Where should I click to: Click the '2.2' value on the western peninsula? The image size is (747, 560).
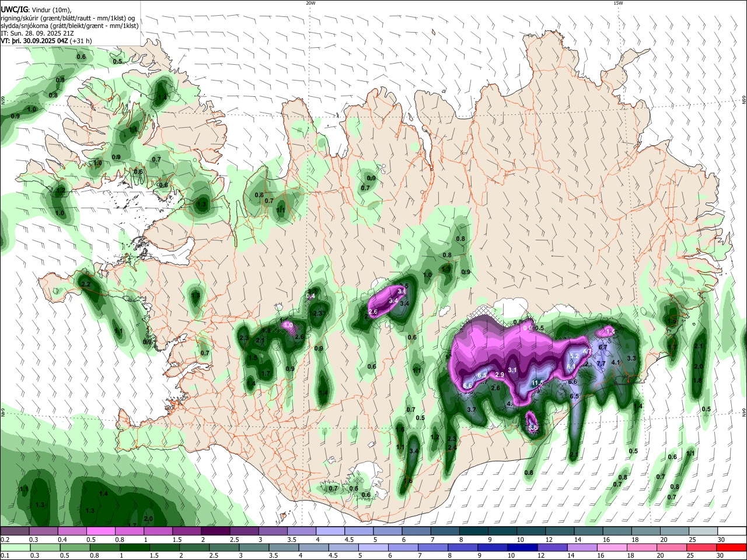(x=86, y=284)
